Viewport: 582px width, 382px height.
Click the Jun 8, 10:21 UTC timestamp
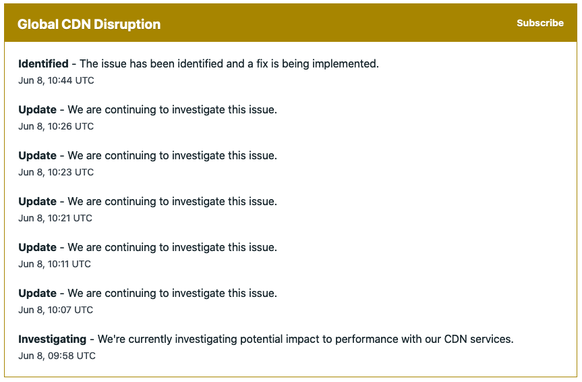[55, 218]
